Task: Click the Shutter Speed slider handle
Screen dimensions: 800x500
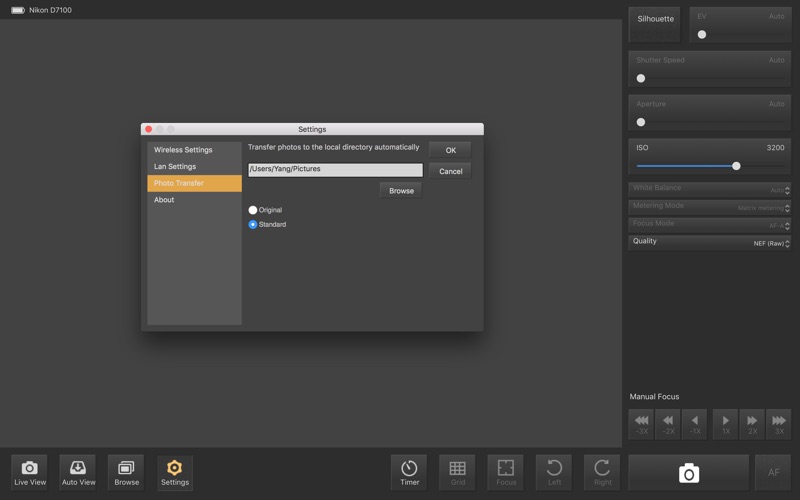Action: 641,79
